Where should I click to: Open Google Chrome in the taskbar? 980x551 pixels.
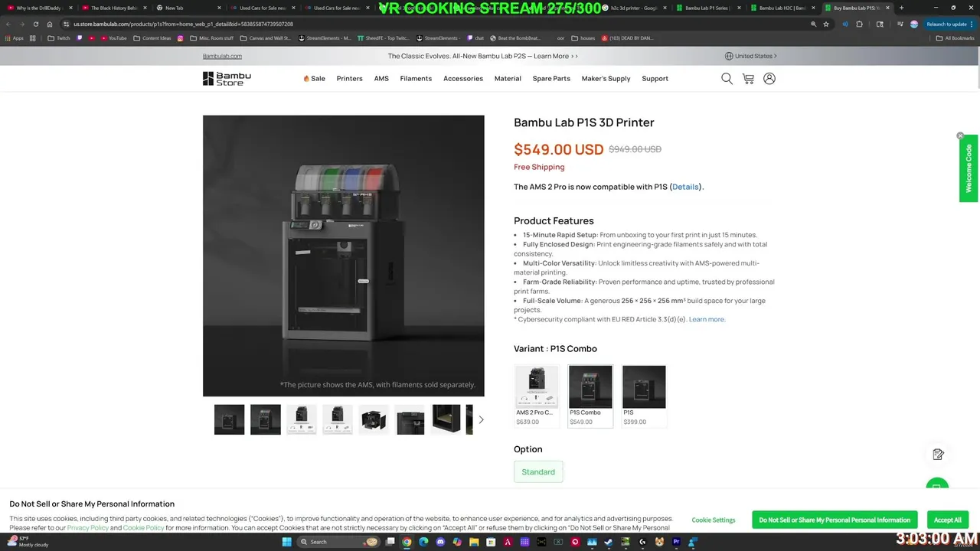tap(407, 542)
